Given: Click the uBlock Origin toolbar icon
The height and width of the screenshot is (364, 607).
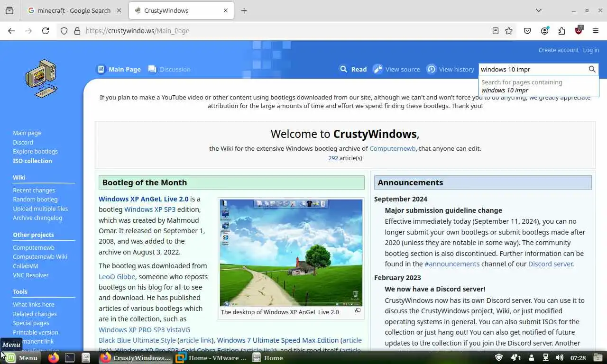Looking at the screenshot, I should click(x=579, y=31).
